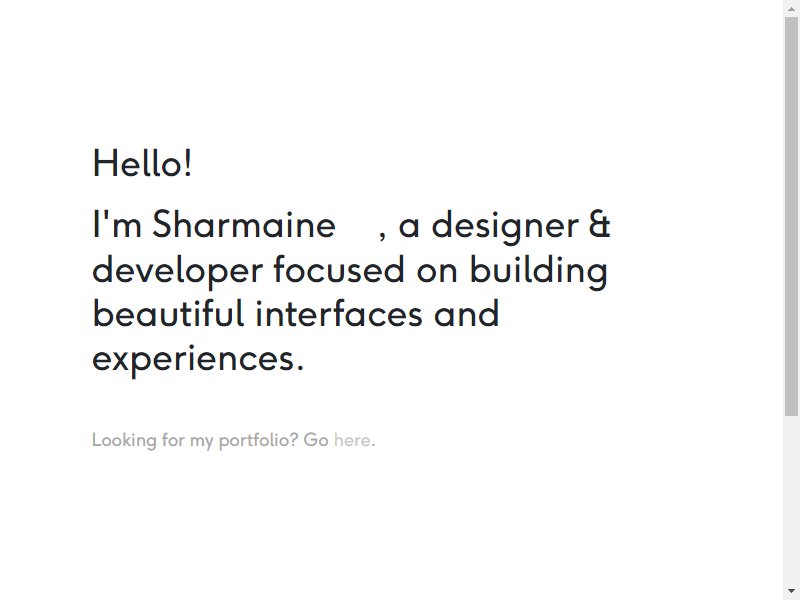Click the scrollbar up arrow
Screen dimensions: 800x600
(791, 9)
